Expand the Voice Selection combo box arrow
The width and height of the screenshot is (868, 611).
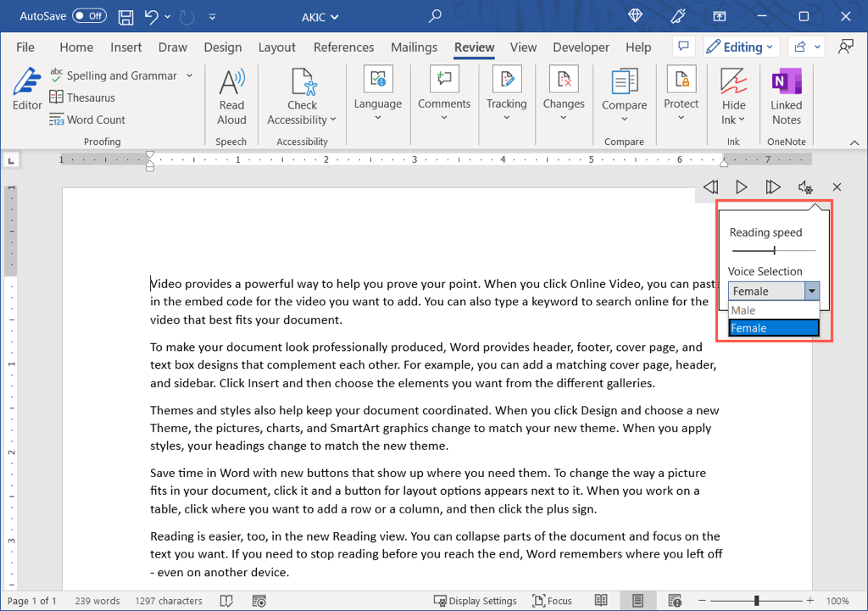(812, 291)
